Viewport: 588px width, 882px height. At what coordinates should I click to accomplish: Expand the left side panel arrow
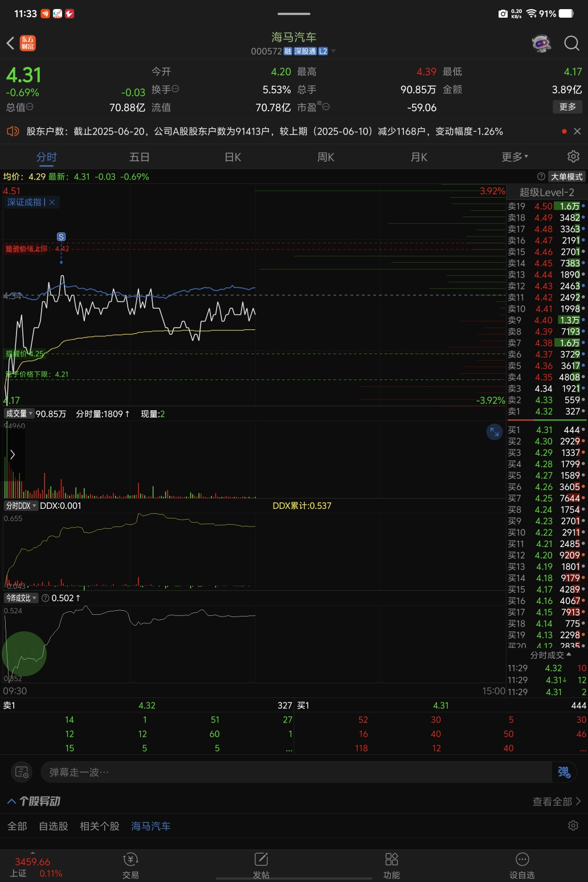pyautogui.click(x=13, y=454)
